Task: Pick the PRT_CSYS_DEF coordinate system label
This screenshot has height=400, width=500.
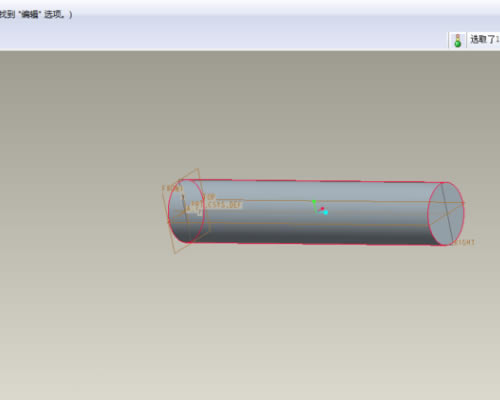Action: pyautogui.click(x=216, y=205)
